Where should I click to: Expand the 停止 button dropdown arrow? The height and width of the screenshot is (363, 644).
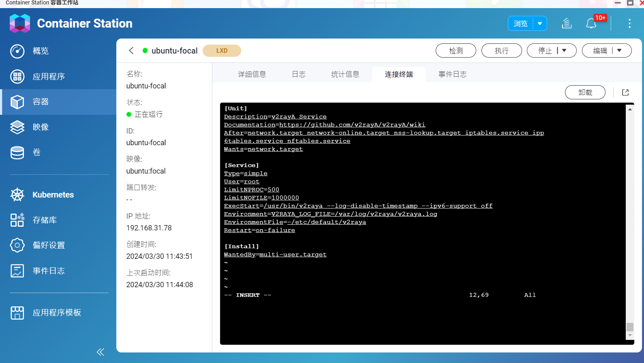564,51
